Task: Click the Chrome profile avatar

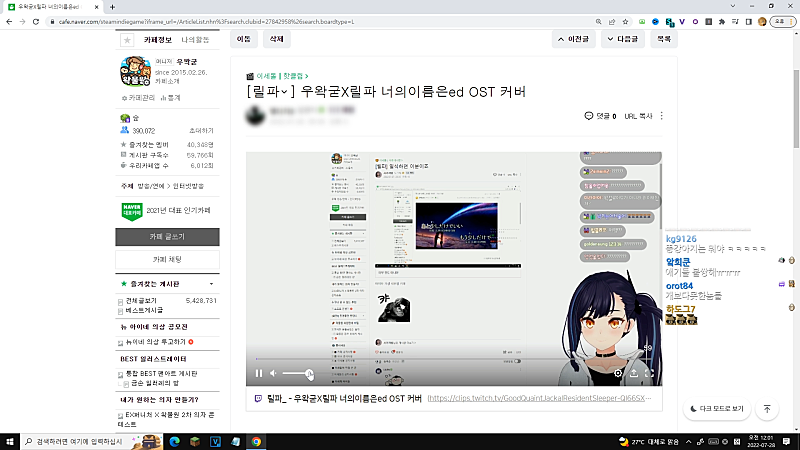Action: click(x=762, y=21)
